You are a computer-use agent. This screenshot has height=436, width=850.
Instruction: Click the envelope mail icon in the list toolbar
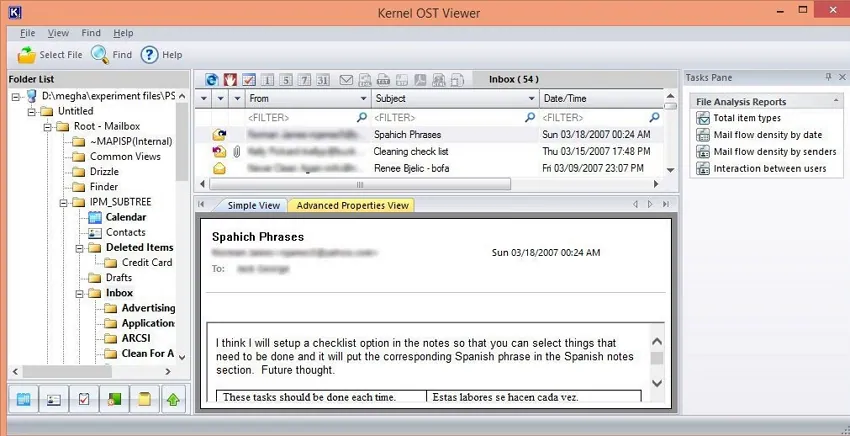(x=346, y=80)
